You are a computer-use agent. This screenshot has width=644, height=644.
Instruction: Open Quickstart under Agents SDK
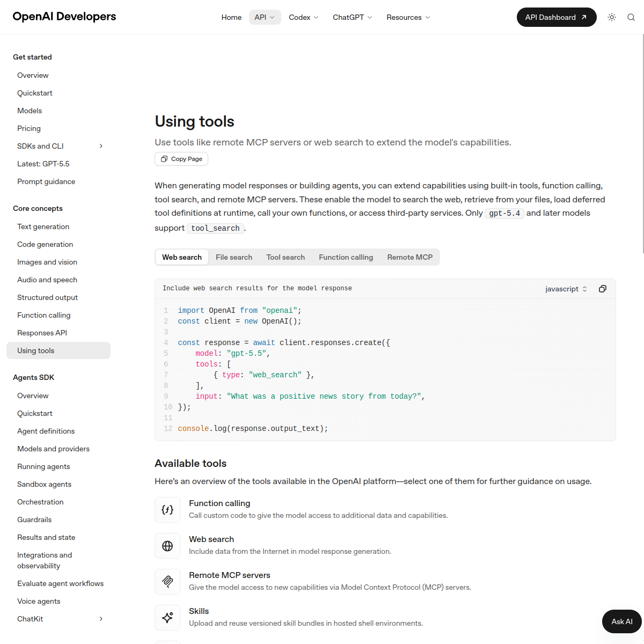(x=35, y=413)
